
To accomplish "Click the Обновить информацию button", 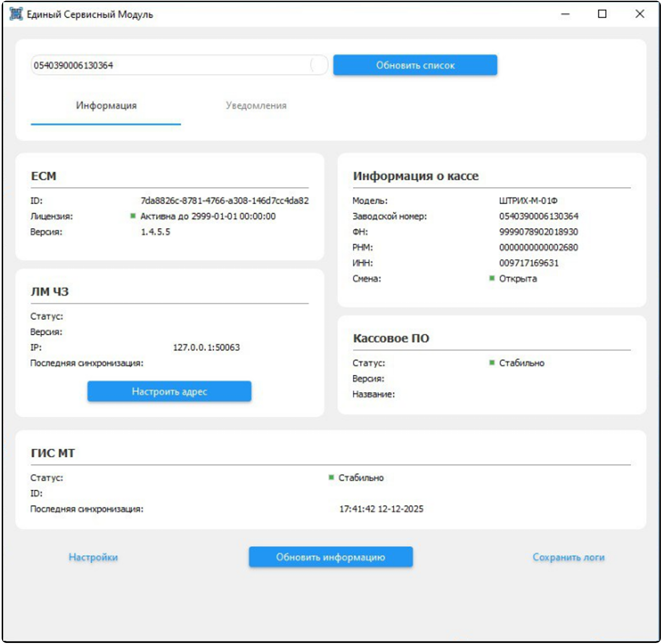I will (331, 557).
